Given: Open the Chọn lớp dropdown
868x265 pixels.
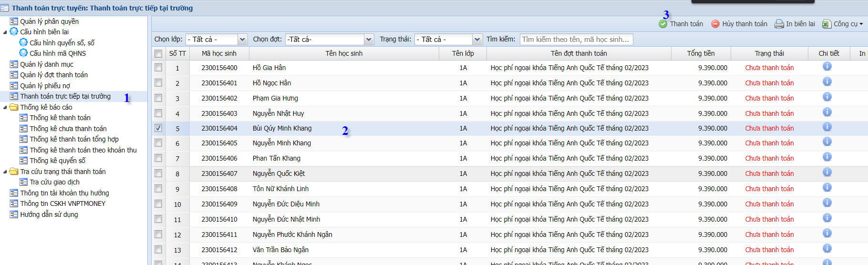Looking at the screenshot, I should [242, 39].
